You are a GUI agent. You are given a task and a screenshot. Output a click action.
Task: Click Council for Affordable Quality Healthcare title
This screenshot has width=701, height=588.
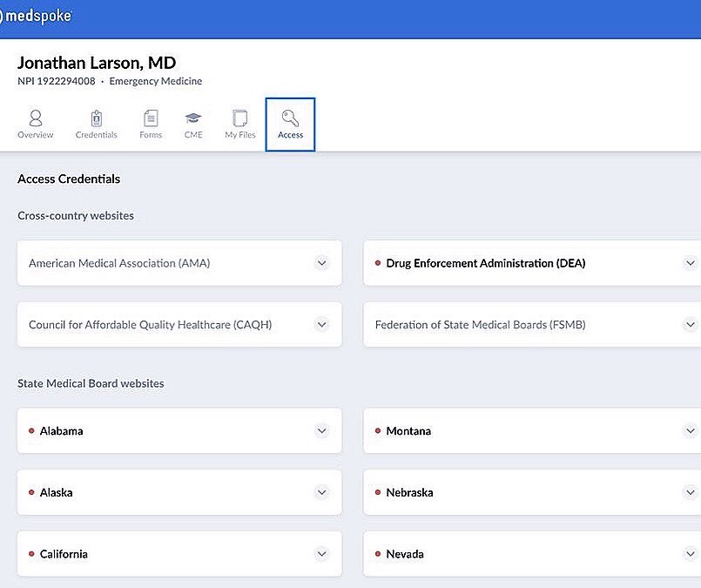tap(150, 325)
